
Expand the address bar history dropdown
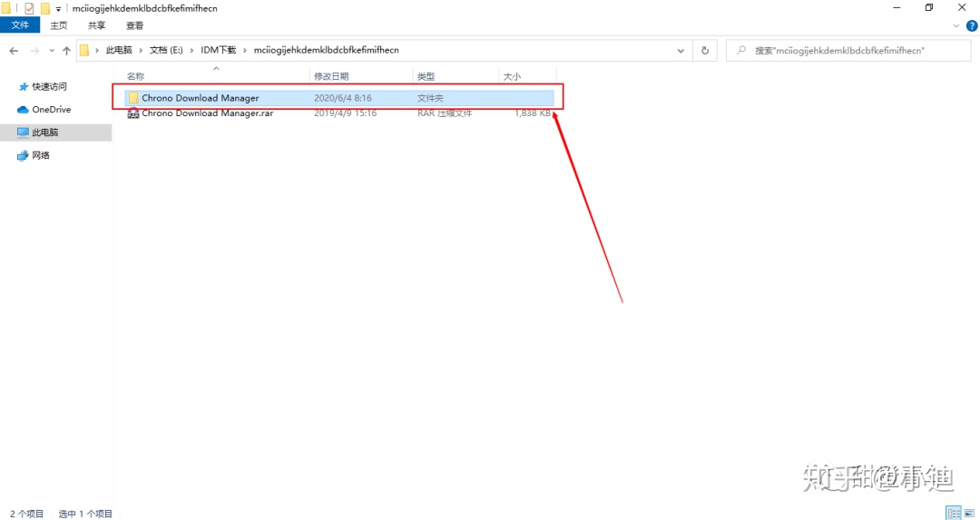tap(681, 51)
